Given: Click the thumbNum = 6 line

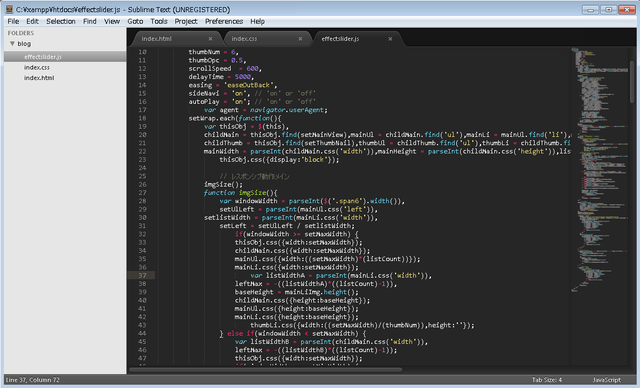Looking at the screenshot, I should pyautogui.click(x=213, y=52).
